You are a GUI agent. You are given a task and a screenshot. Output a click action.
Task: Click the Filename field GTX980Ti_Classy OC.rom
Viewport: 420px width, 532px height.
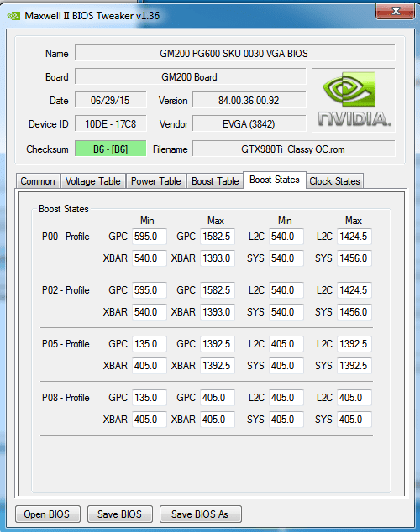[293, 149]
